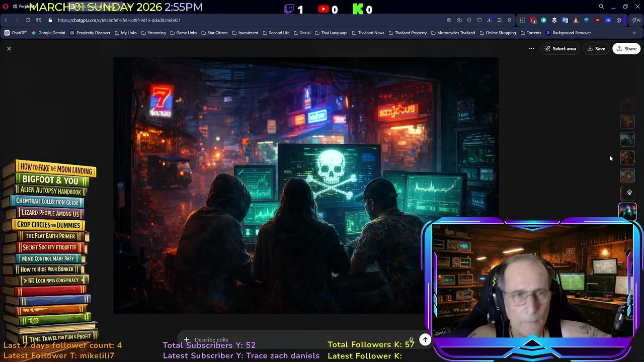Open the cube extensions menu icon
Image resolution: width=644 pixels, height=362 pixels.
619,20
